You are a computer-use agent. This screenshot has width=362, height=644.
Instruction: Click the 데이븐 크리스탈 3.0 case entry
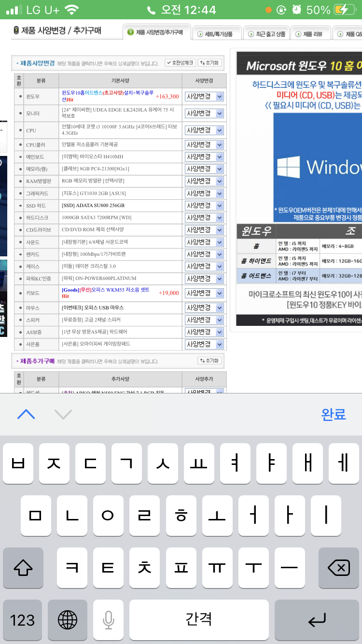pyautogui.click(x=89, y=266)
